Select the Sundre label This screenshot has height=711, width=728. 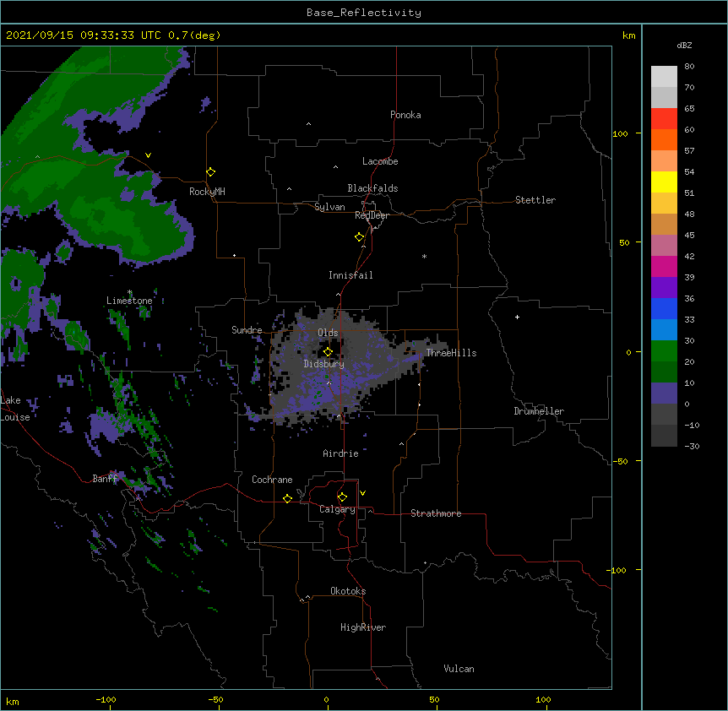point(247,330)
